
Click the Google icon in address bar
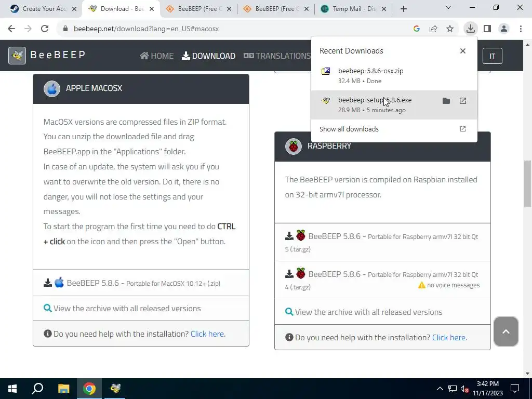coord(417,29)
